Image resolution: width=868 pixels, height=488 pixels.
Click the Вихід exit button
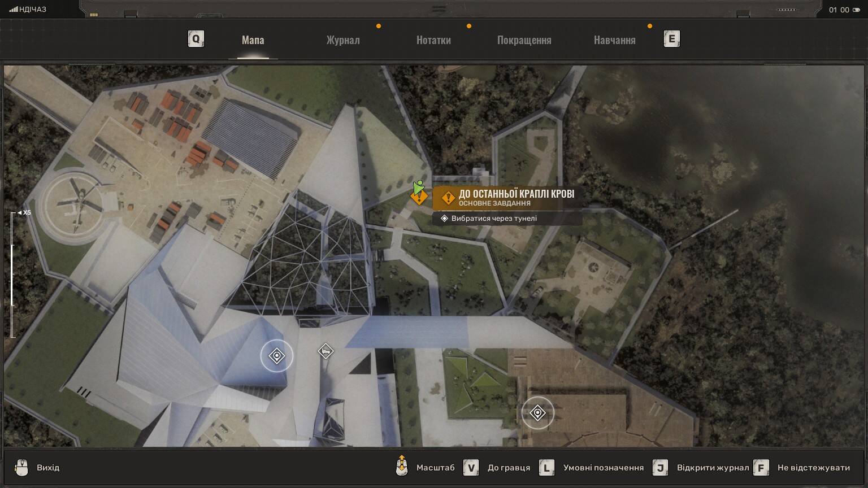click(48, 468)
